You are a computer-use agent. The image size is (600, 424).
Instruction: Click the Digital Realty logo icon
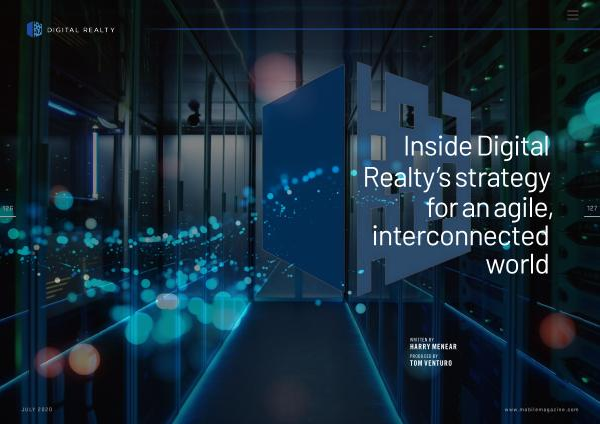pos(34,29)
